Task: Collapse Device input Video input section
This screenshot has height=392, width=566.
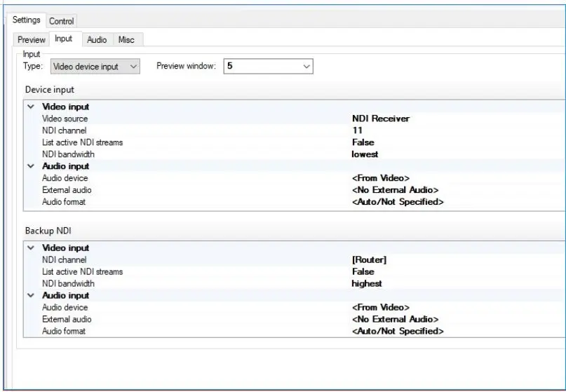Action: pyautogui.click(x=30, y=107)
